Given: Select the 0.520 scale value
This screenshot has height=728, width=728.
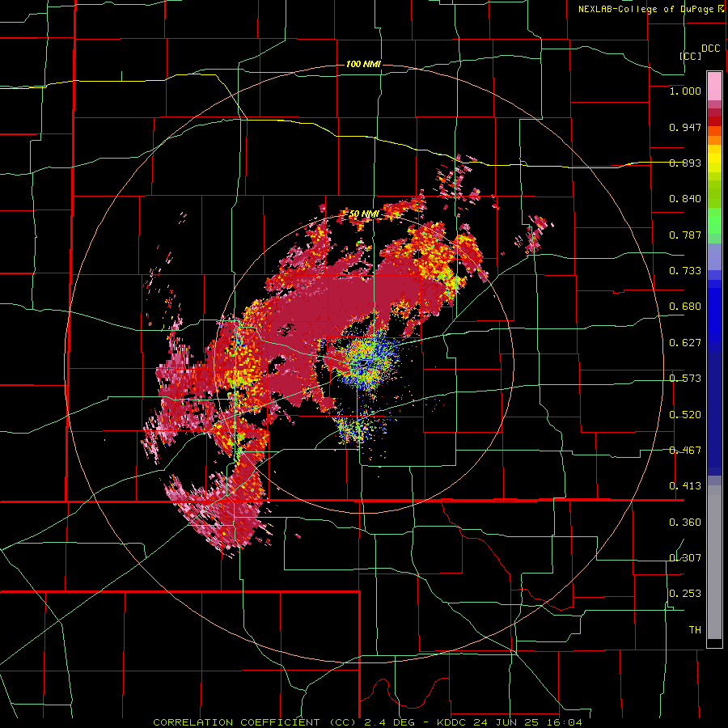Looking at the screenshot, I should [x=685, y=415].
